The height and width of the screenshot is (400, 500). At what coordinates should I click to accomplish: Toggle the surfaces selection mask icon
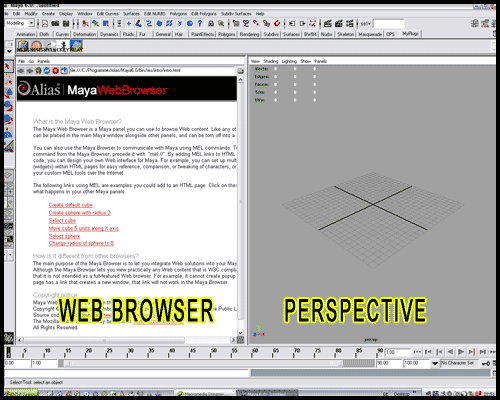(x=159, y=23)
